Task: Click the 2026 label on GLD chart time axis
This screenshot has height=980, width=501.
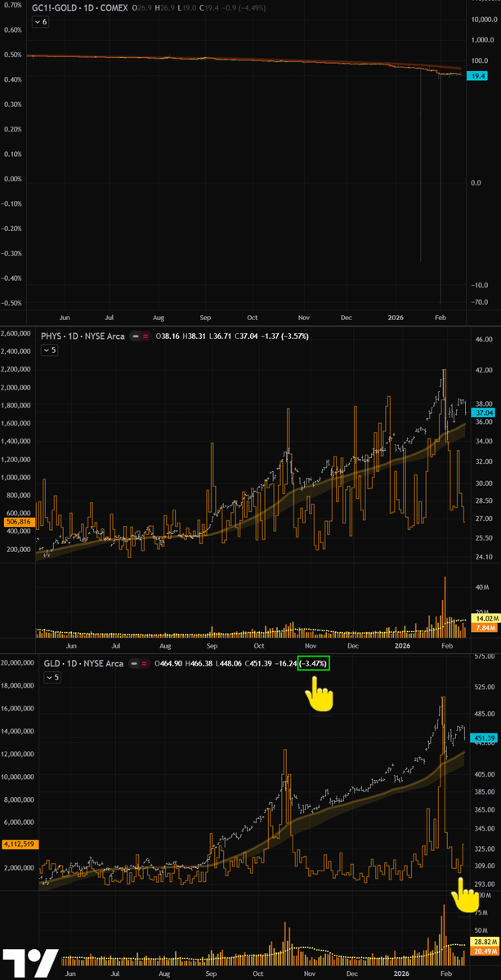Action: point(400,973)
